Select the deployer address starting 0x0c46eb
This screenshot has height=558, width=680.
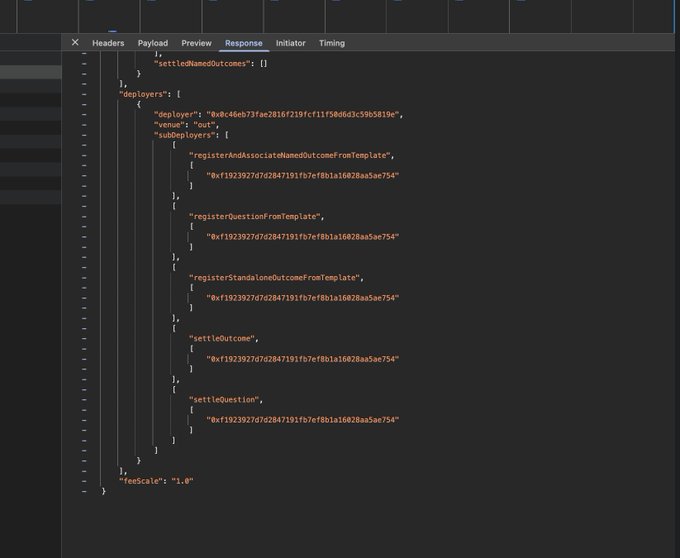click(x=304, y=114)
